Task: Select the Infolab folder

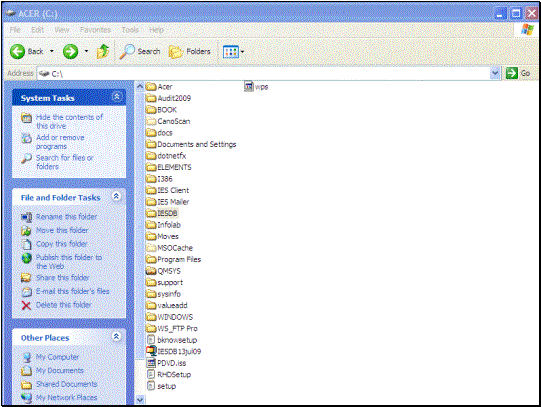Action: tap(163, 225)
